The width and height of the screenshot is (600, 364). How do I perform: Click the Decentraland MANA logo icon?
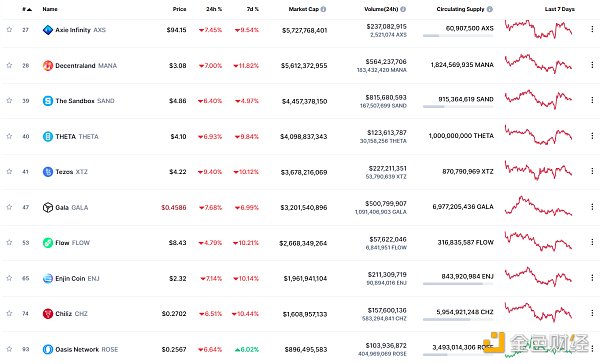[48, 65]
